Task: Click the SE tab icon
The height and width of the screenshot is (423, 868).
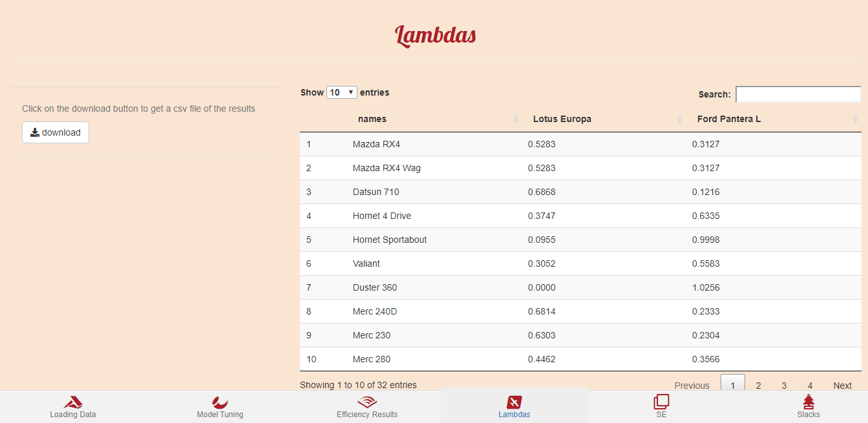Action: tap(661, 402)
